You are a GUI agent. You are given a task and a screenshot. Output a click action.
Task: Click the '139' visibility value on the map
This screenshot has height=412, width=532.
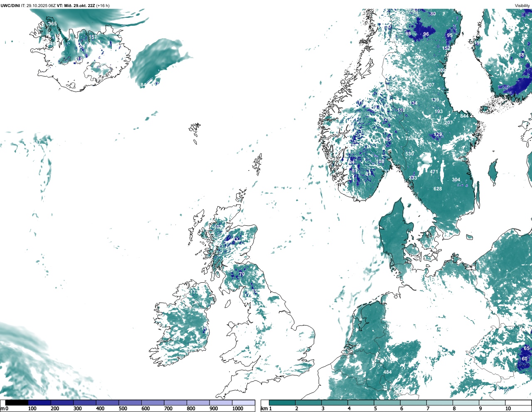click(435, 100)
